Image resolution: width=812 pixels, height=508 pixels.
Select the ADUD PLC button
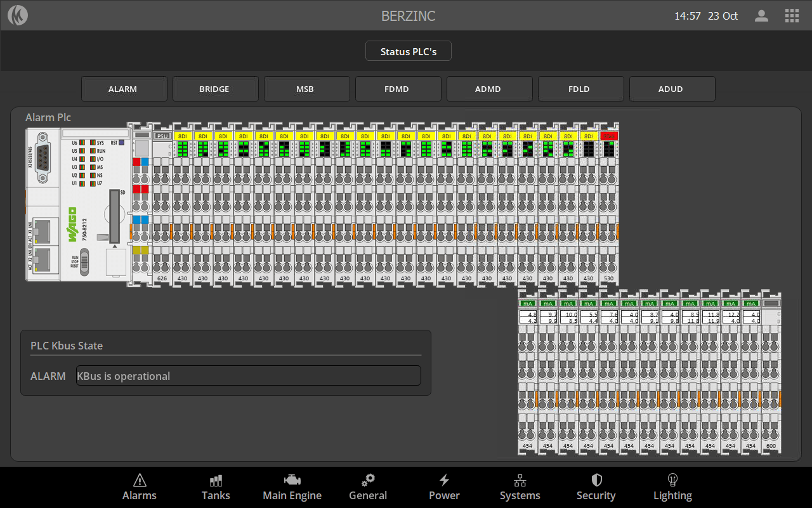click(671, 89)
